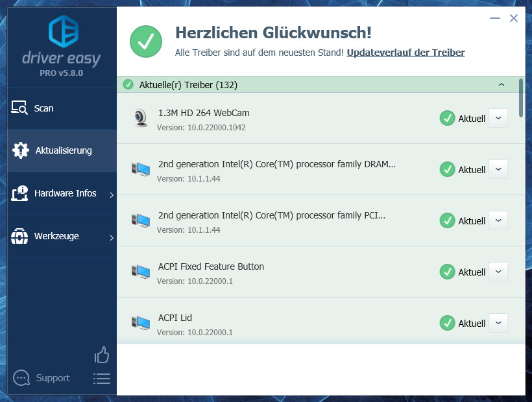The height and width of the screenshot is (402, 532).
Task: Click the Werkzeuge toolbox icon
Action: (x=19, y=236)
